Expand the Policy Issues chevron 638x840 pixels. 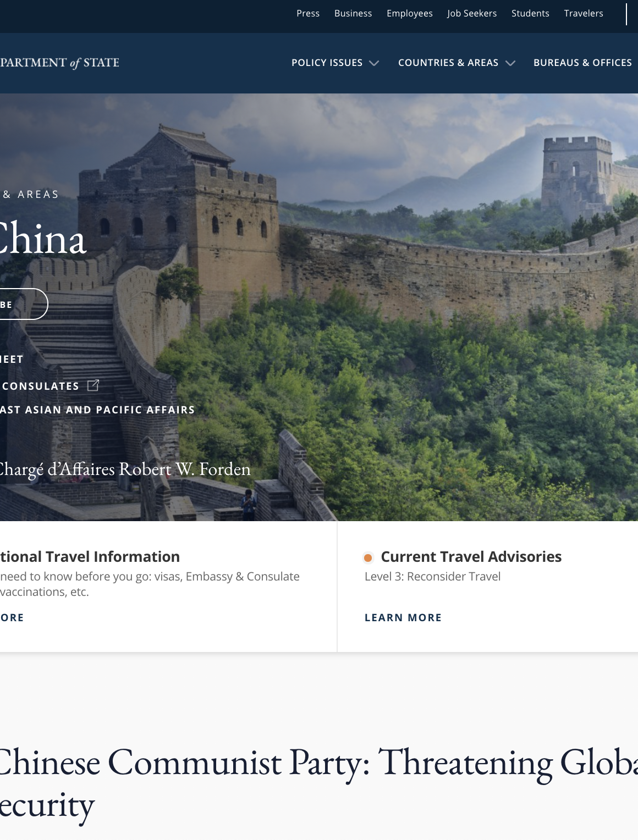[x=374, y=63]
